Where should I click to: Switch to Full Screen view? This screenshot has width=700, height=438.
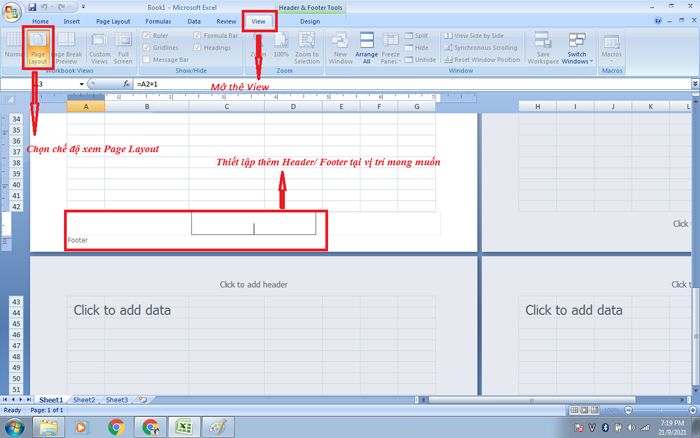[x=123, y=47]
